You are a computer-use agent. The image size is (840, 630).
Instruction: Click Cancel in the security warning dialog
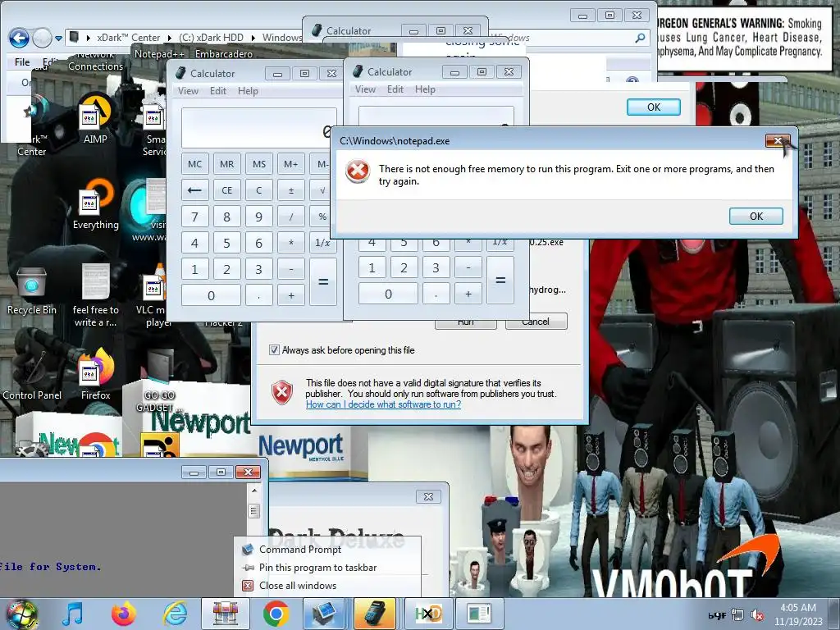click(536, 321)
